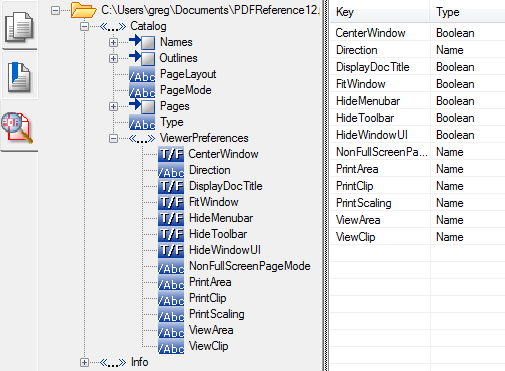Select the DisplayDocTitle row in the table
The height and width of the screenshot is (371, 505).
tap(418, 67)
